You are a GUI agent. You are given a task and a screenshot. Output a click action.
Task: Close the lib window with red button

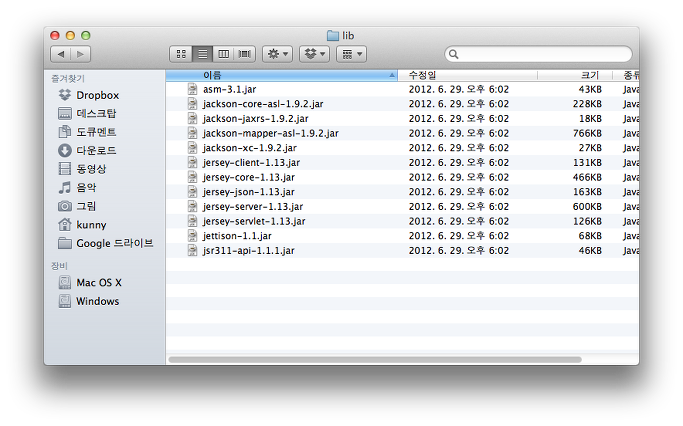click(54, 35)
